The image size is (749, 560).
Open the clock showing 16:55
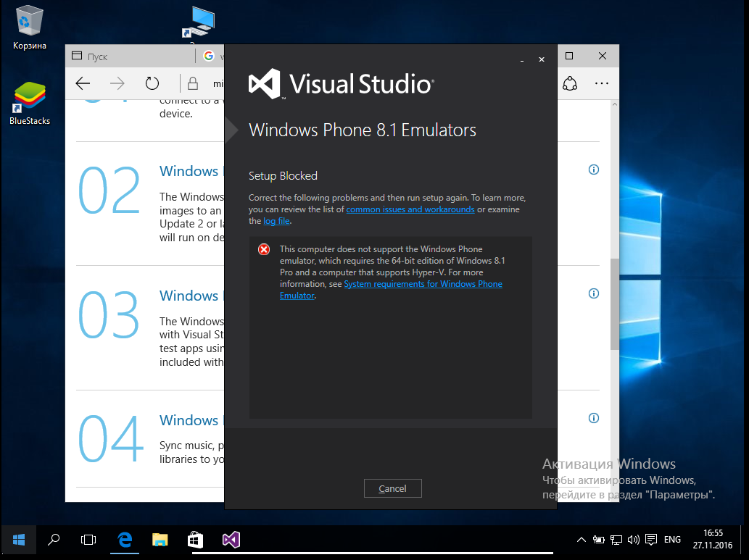coord(713,539)
